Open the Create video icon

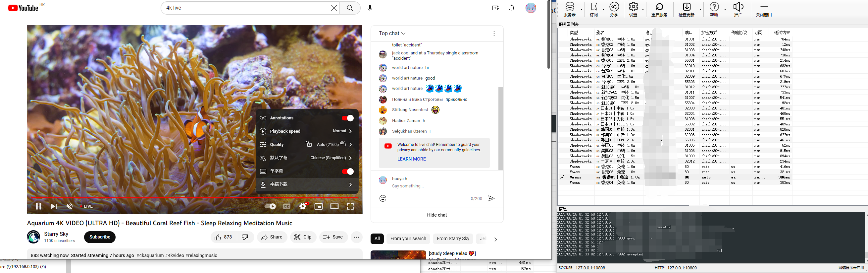tap(495, 8)
